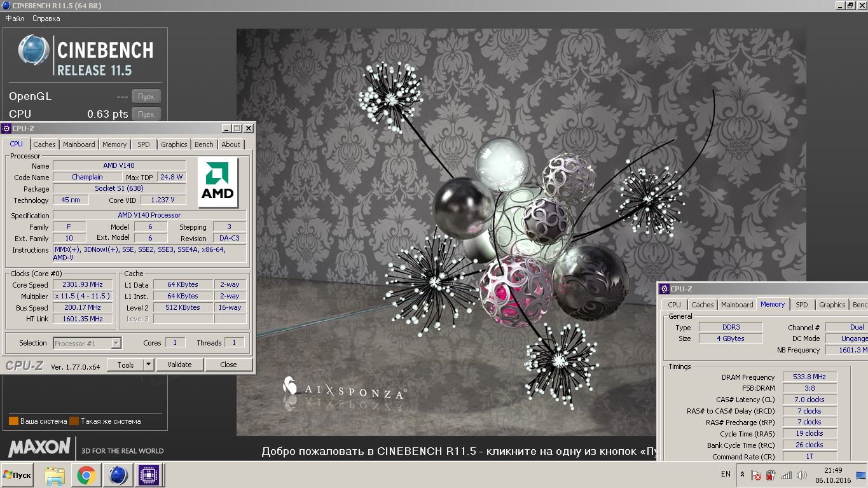Click the 3:8 FSB:DRAM value
Image resolution: width=868 pixels, height=488 pixels.
809,388
